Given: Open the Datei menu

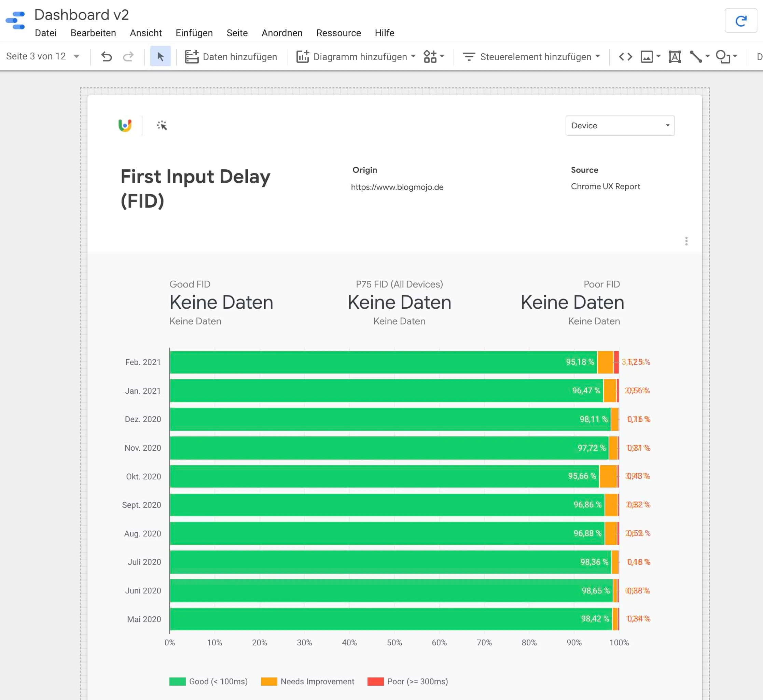Looking at the screenshot, I should (46, 33).
